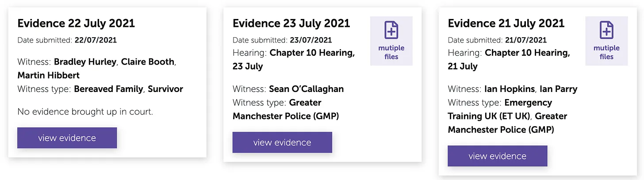Click the multiple files icon on 23 July card

tap(391, 41)
